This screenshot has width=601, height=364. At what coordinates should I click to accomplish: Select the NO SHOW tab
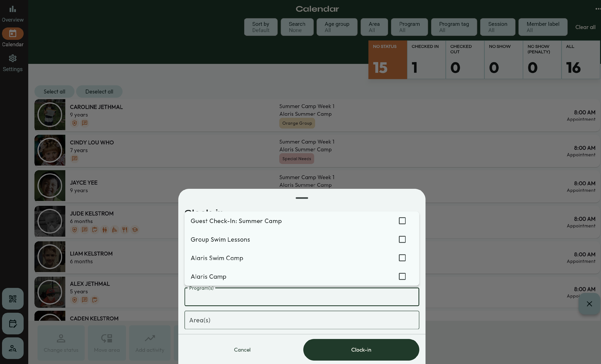click(x=504, y=60)
